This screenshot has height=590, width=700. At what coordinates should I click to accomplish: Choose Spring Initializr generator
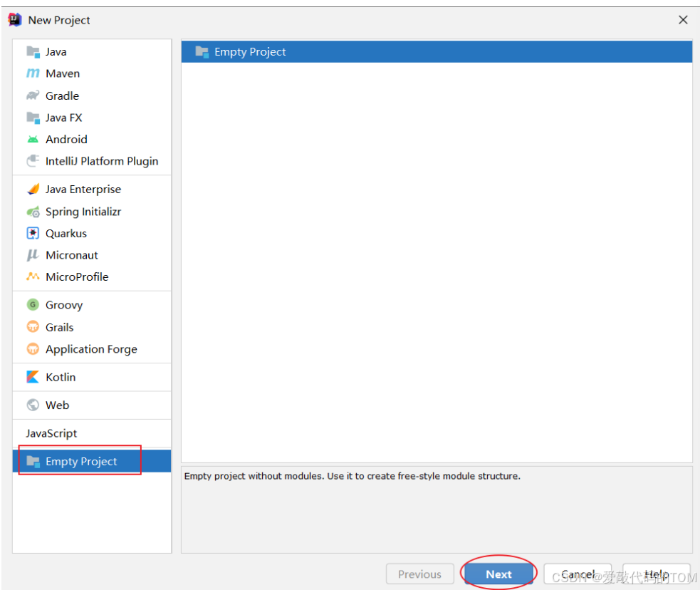83,212
